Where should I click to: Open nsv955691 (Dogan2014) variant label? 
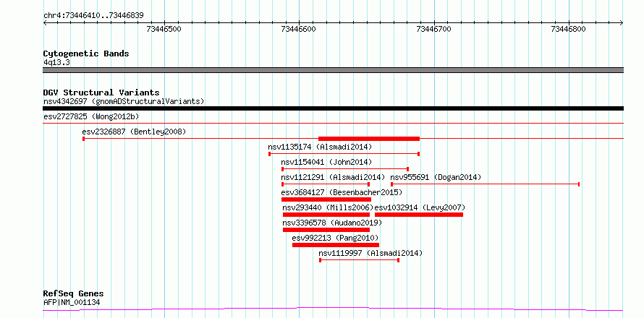pyautogui.click(x=436, y=177)
